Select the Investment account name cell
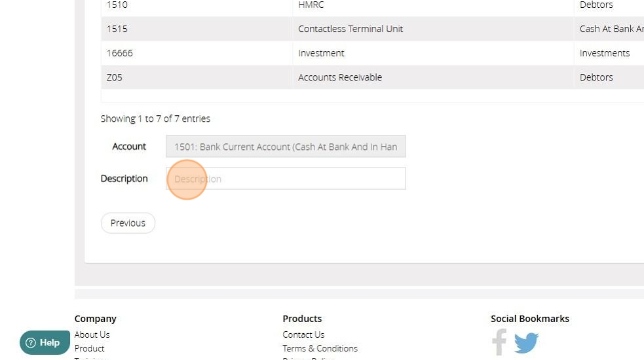This screenshot has height=360, width=644. [321, 53]
